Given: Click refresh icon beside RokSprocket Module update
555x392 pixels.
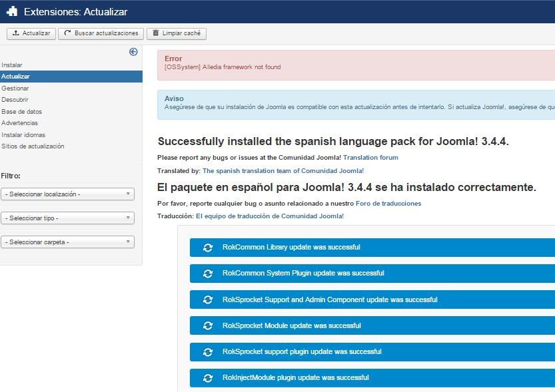Looking at the screenshot, I should point(208,325).
